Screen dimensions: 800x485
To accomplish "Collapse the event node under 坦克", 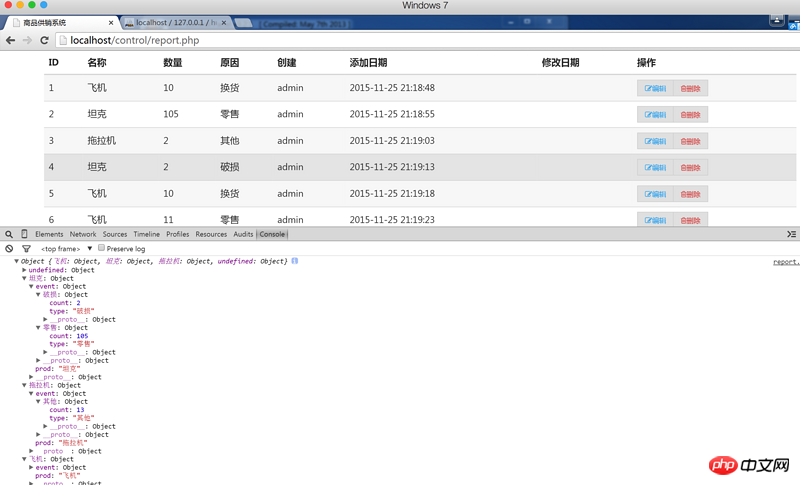I will pyautogui.click(x=31, y=287).
